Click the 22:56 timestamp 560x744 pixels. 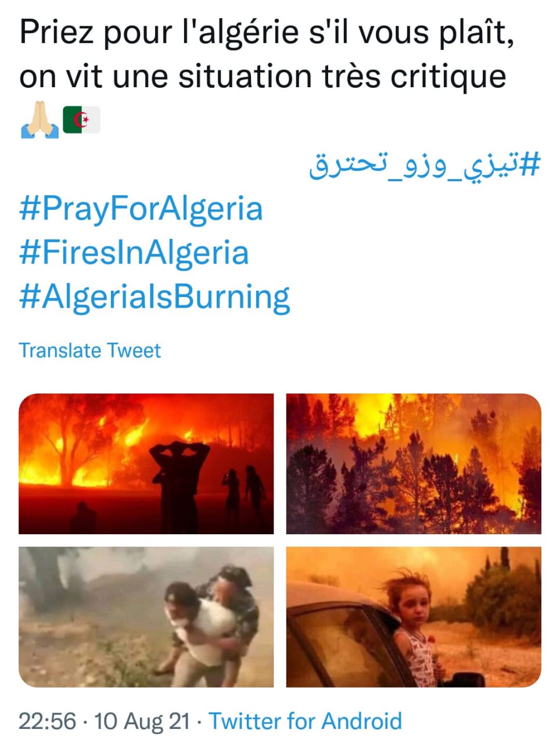[47, 721]
